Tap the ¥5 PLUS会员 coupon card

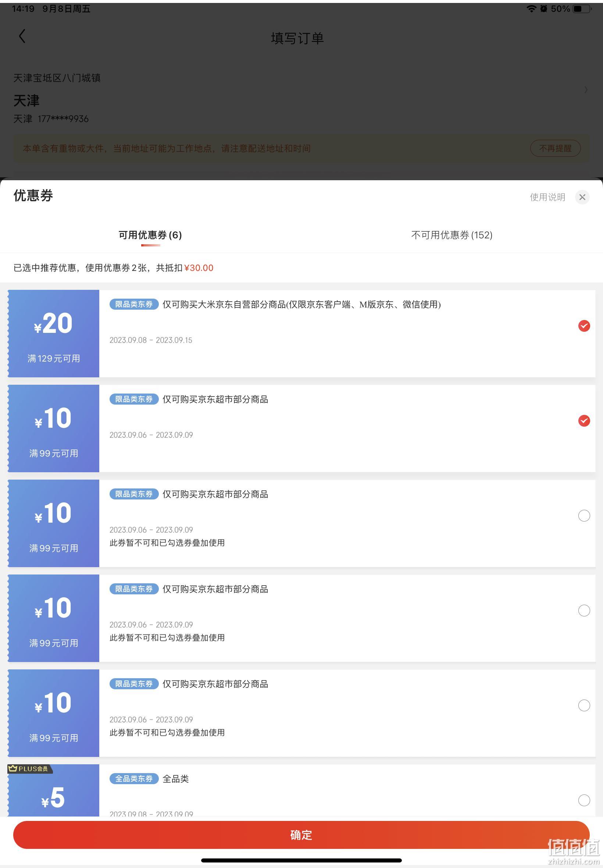pos(54,790)
